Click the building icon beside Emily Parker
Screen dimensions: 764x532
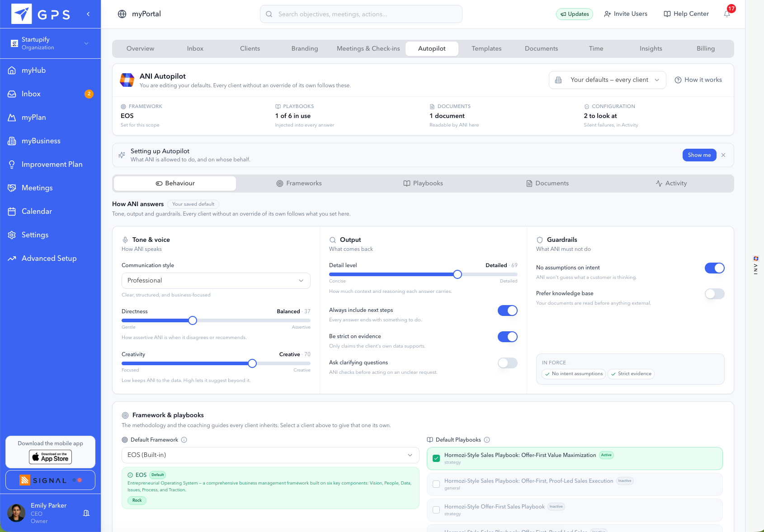(x=86, y=513)
